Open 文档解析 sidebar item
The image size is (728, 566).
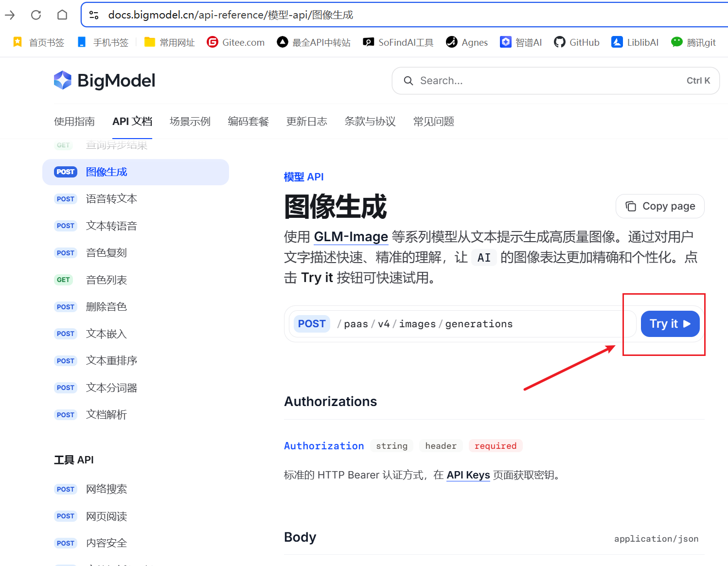(x=136, y=415)
